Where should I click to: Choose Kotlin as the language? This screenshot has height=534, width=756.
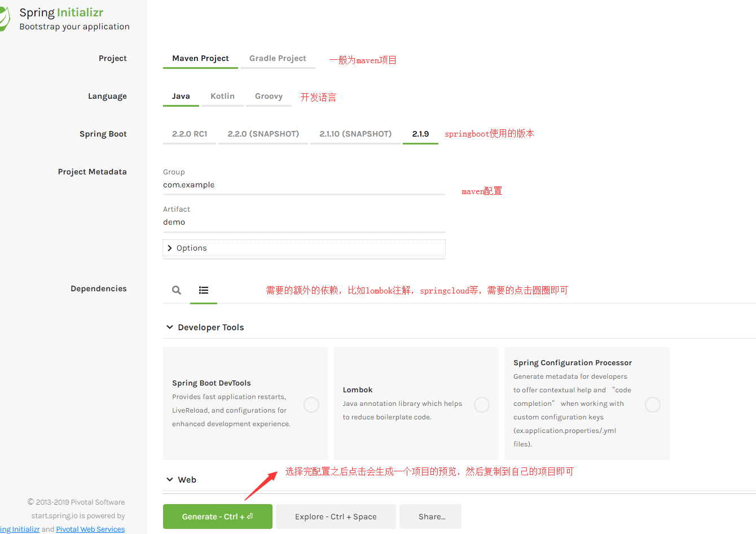point(222,96)
